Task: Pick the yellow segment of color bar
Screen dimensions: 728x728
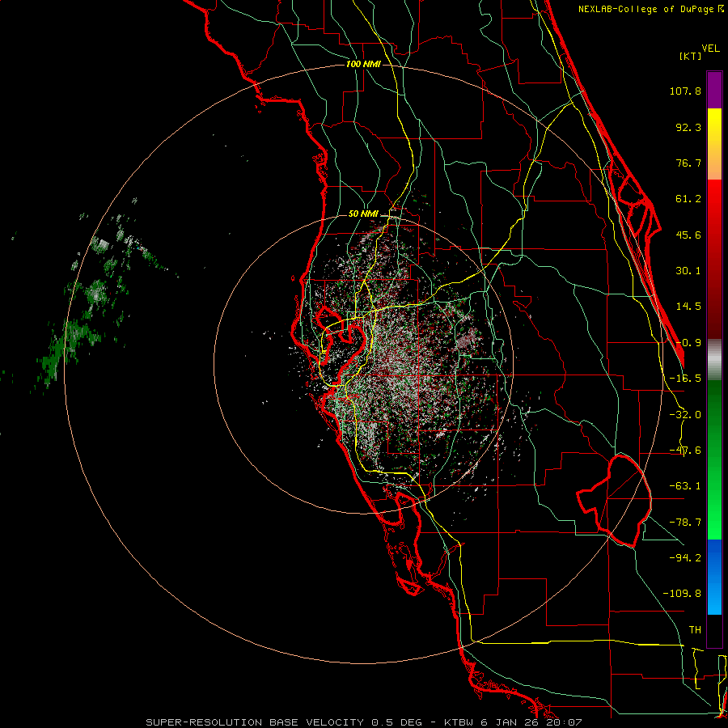Action: pos(714,125)
